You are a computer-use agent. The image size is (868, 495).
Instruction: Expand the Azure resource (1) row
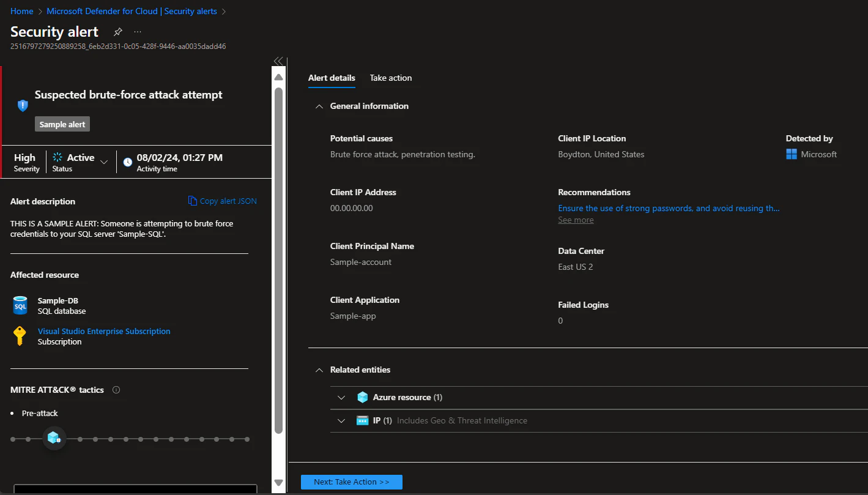pyautogui.click(x=341, y=397)
